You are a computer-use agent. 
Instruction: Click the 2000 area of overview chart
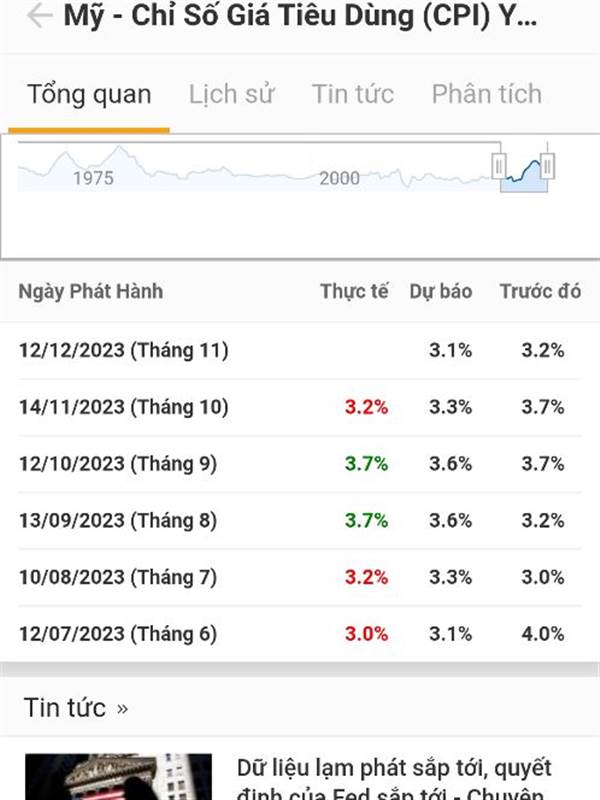pyautogui.click(x=339, y=178)
